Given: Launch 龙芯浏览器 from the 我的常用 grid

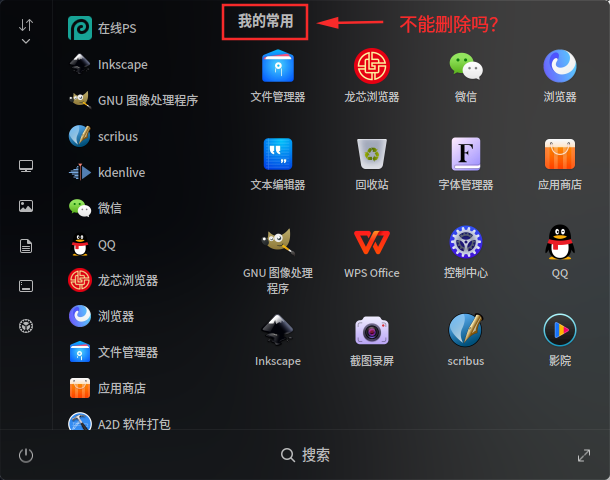Looking at the screenshot, I should (372, 76).
